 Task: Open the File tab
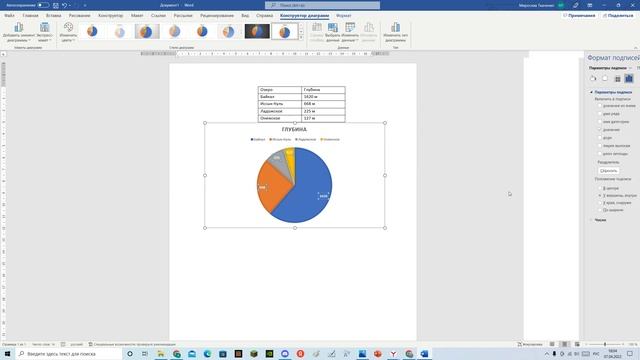click(9, 16)
